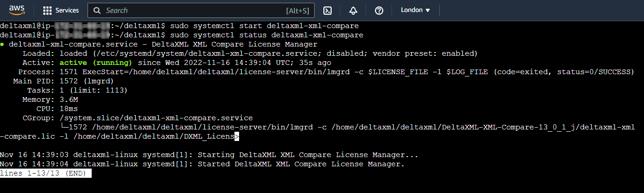Click the arrow beside London

[427, 10]
